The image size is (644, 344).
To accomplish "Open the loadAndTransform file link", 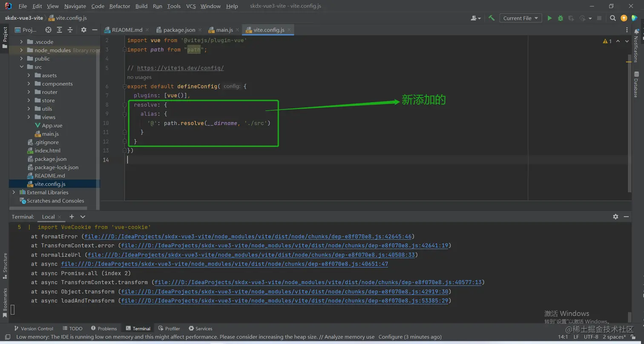I will (x=285, y=301).
